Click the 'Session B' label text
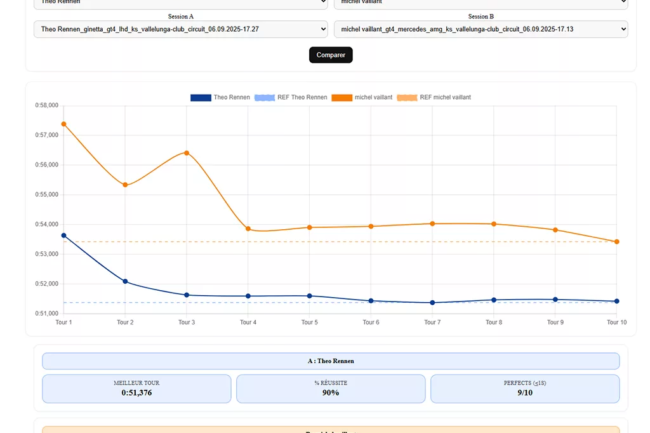The width and height of the screenshot is (650, 433). 481,17
